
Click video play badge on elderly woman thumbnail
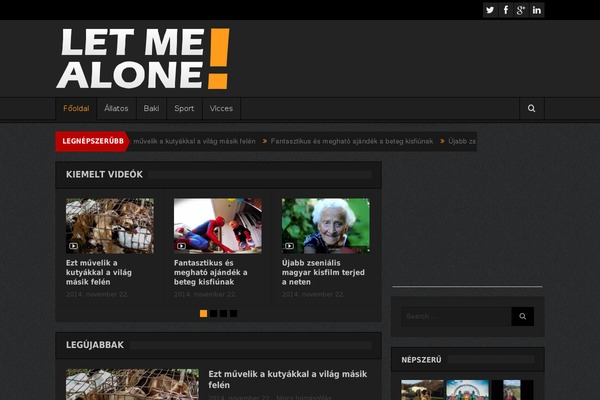289,246
